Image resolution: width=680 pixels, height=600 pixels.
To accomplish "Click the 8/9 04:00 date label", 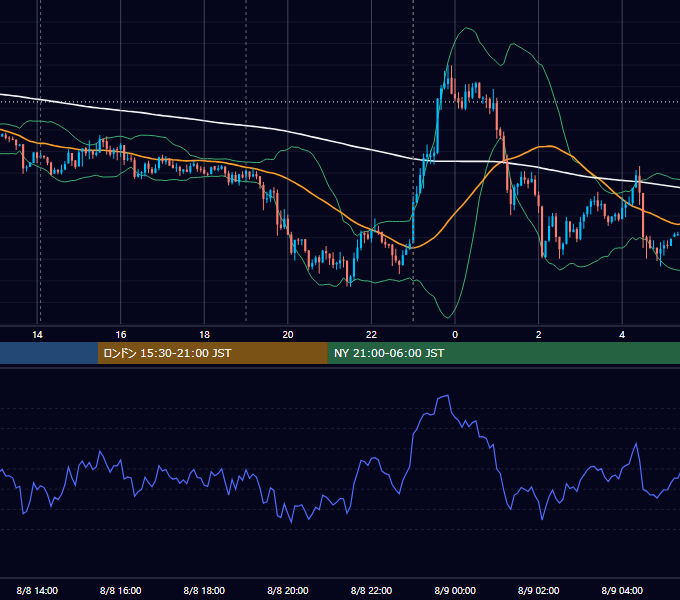I will (622, 590).
